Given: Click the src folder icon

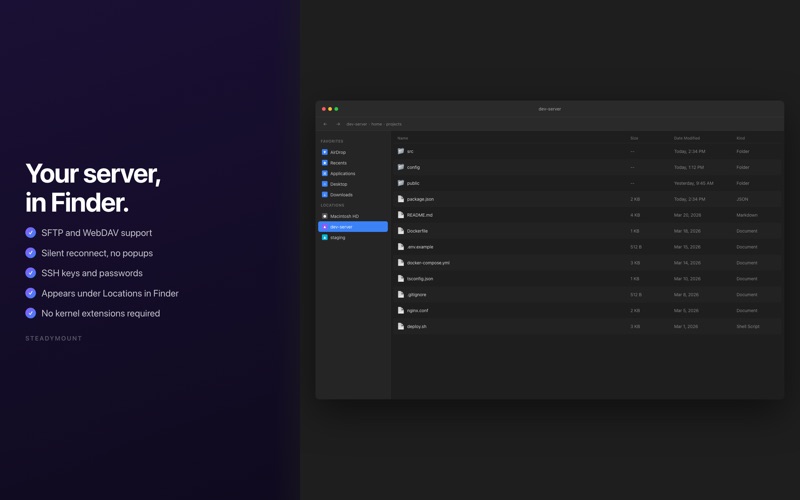Looking at the screenshot, I should (401, 151).
